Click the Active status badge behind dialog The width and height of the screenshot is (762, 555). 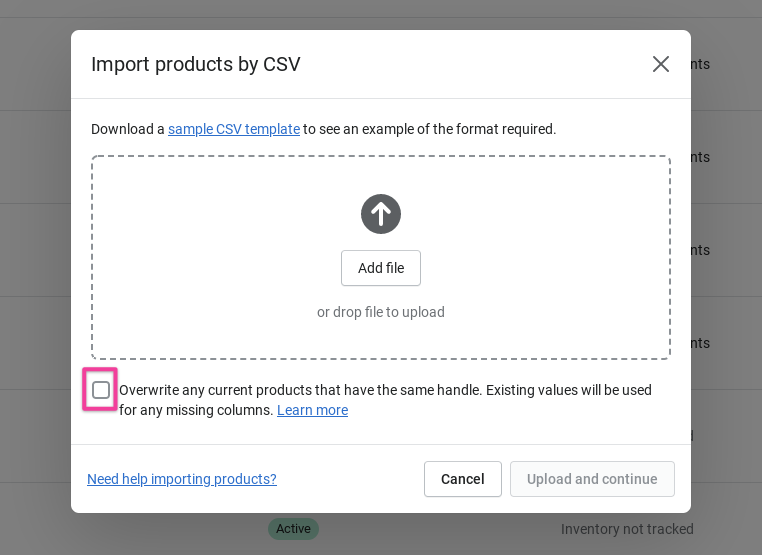point(293,529)
